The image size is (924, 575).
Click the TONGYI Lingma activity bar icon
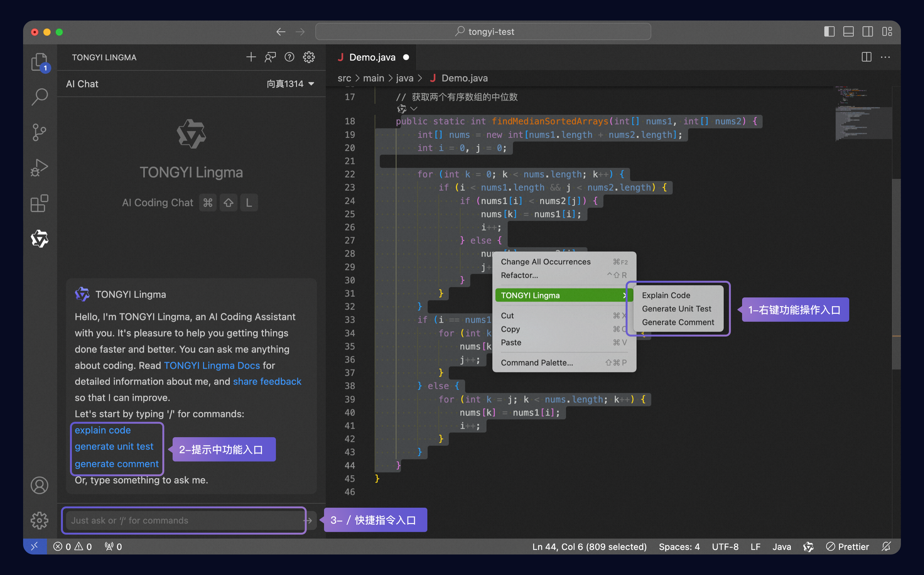coord(39,239)
